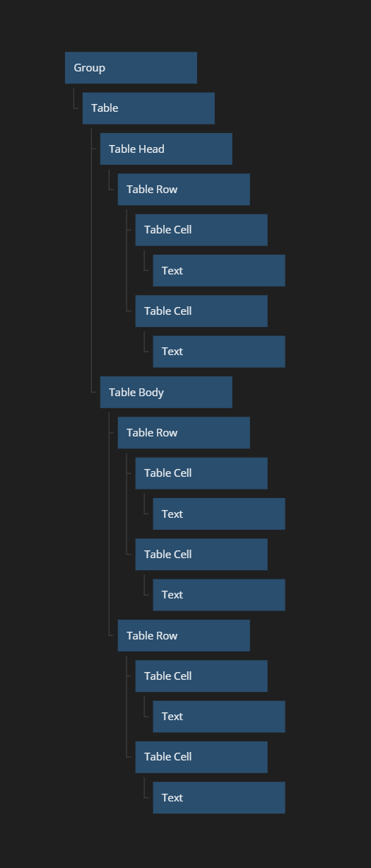Open the Table Row inside Table Head
The image size is (371, 868).
click(x=184, y=190)
